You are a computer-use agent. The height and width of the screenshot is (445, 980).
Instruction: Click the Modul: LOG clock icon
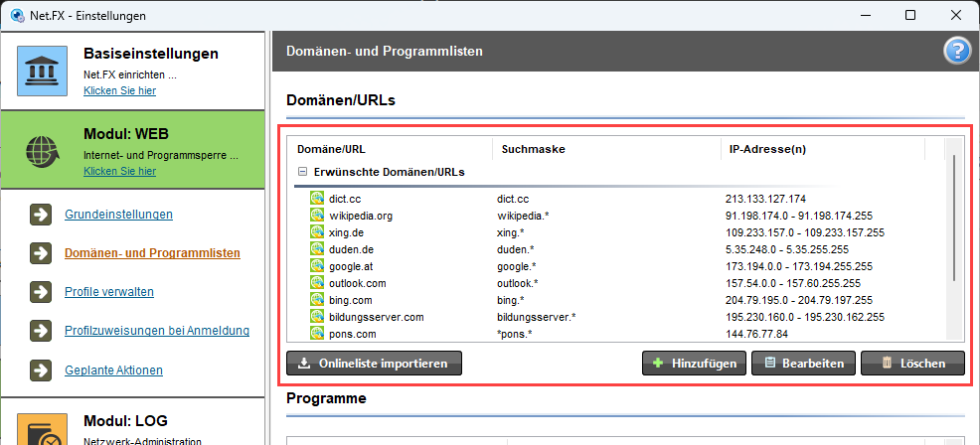click(x=42, y=429)
